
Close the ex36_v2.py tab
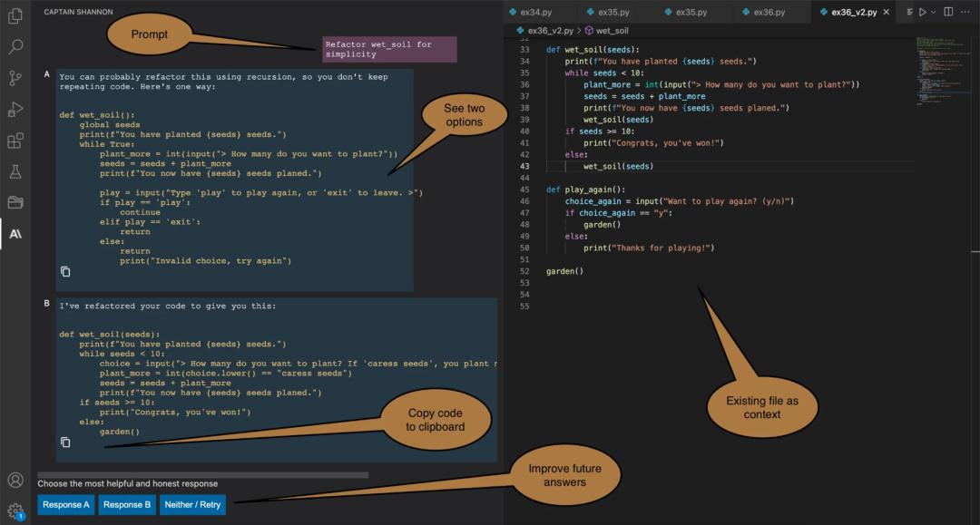pyautogui.click(x=887, y=12)
